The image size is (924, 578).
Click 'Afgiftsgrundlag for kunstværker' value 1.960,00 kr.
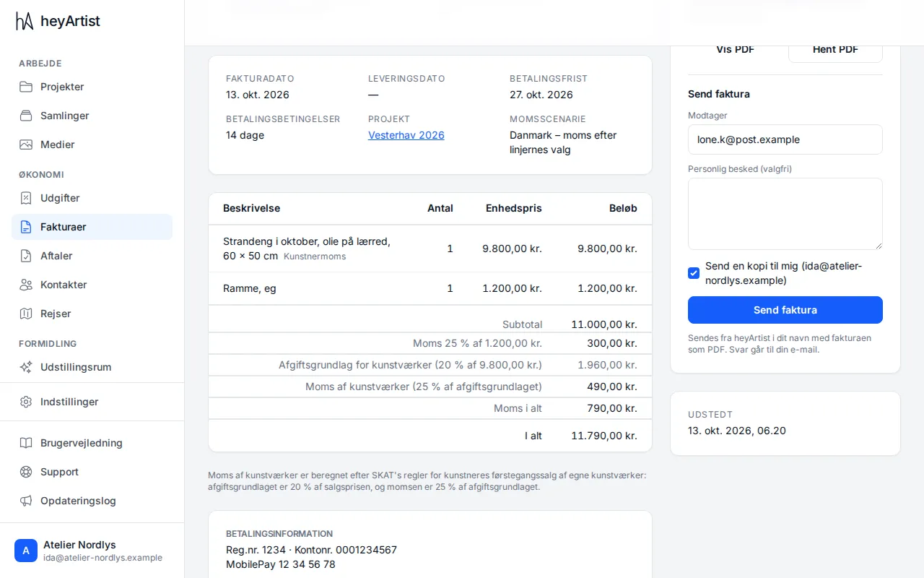607,365
